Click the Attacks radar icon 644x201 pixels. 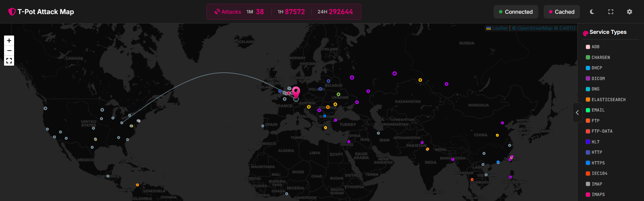tap(217, 12)
